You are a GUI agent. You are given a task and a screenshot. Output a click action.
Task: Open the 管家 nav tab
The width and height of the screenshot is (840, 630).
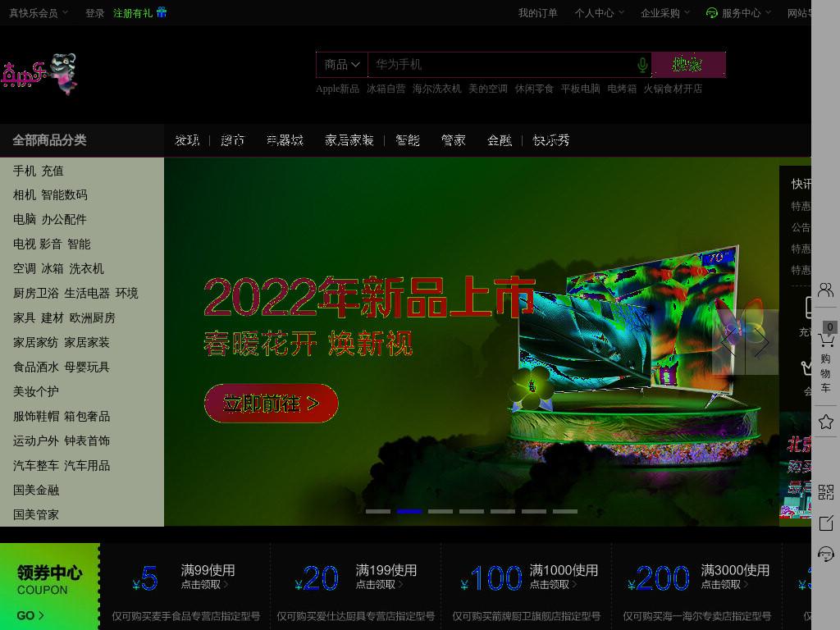point(453,140)
